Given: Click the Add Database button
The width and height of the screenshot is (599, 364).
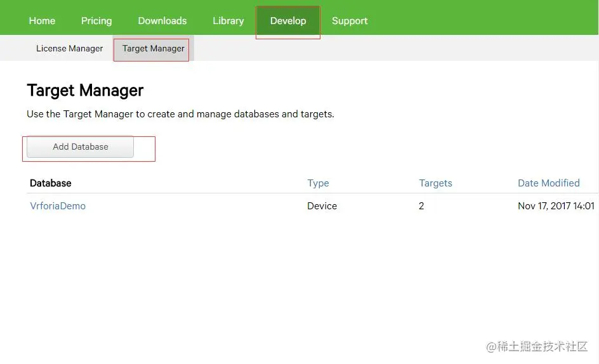Looking at the screenshot, I should coord(80,146).
